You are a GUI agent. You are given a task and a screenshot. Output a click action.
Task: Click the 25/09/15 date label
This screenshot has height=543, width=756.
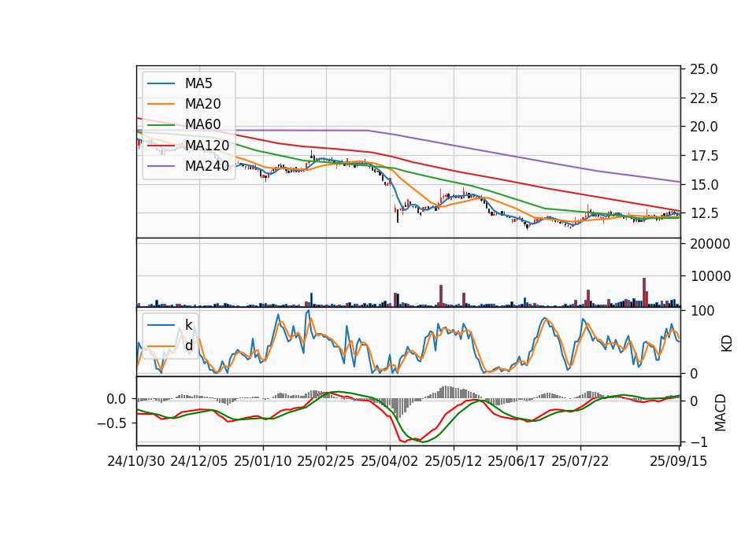678,461
